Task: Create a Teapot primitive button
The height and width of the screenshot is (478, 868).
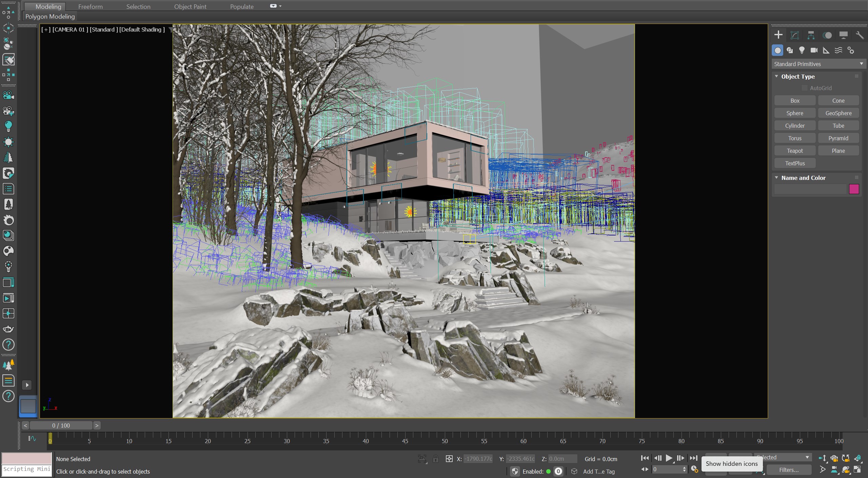Action: (x=794, y=151)
